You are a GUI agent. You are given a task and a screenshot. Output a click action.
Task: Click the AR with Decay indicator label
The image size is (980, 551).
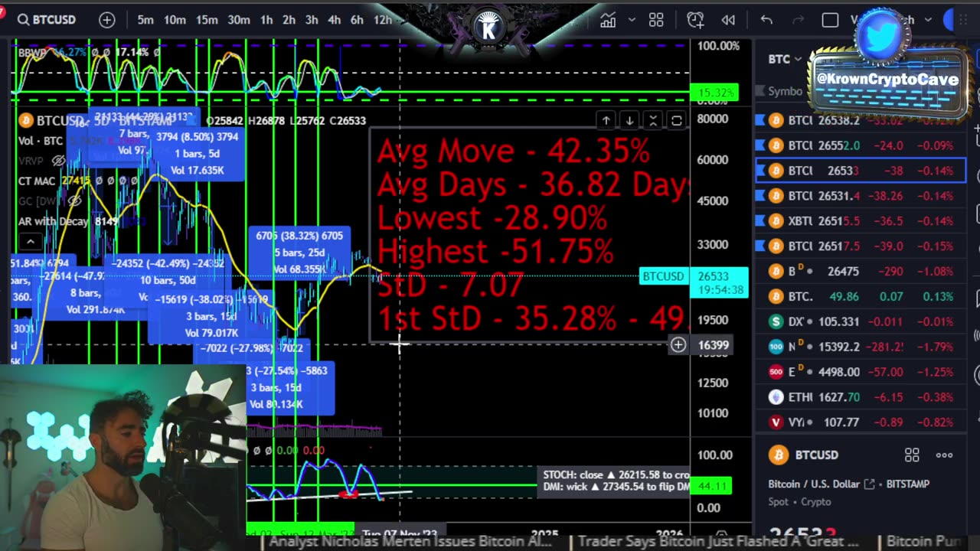(54, 221)
